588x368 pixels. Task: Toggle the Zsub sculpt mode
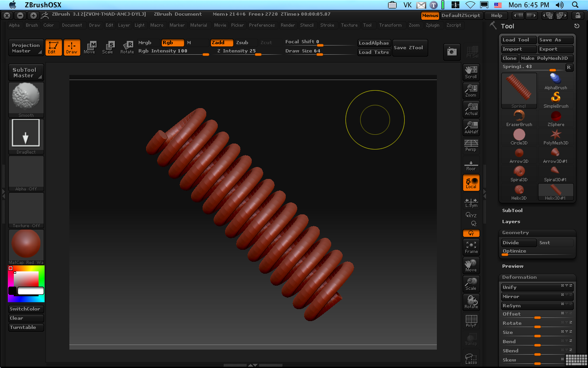(242, 43)
